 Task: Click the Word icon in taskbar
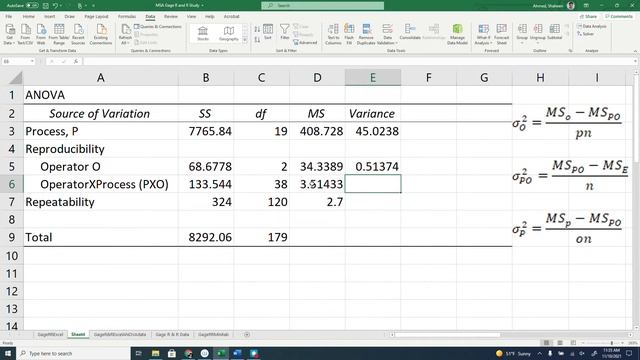[238, 353]
